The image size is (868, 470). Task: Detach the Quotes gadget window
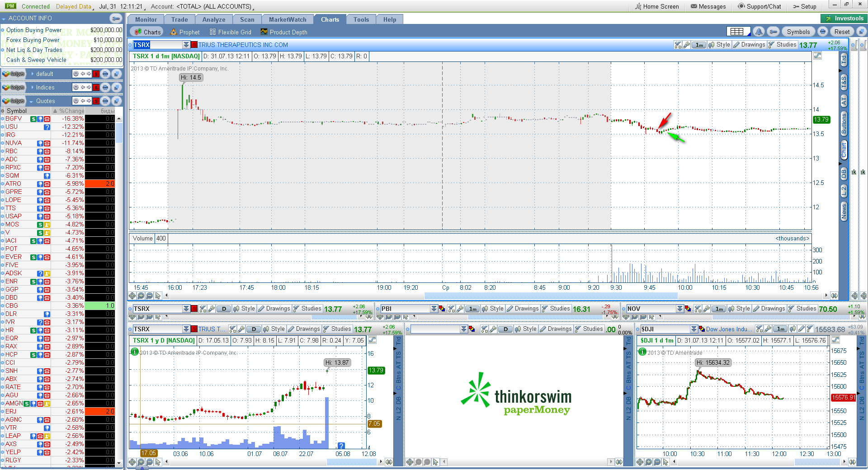(x=116, y=101)
